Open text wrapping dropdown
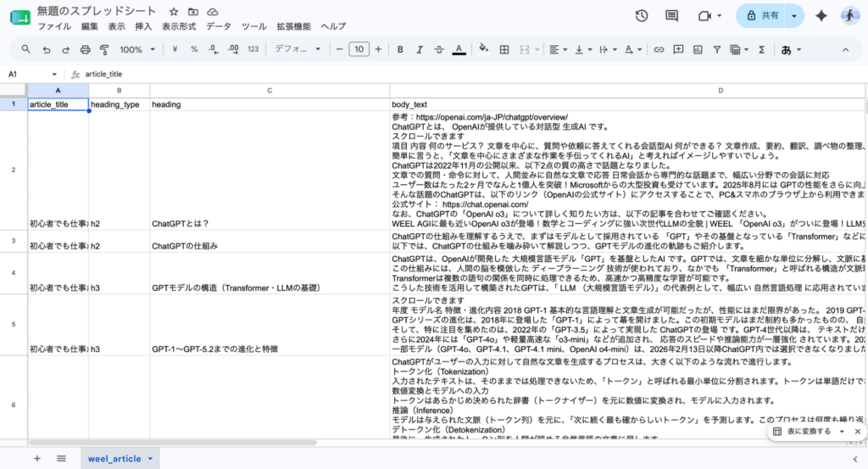This screenshot has width=868, height=469. tap(608, 49)
